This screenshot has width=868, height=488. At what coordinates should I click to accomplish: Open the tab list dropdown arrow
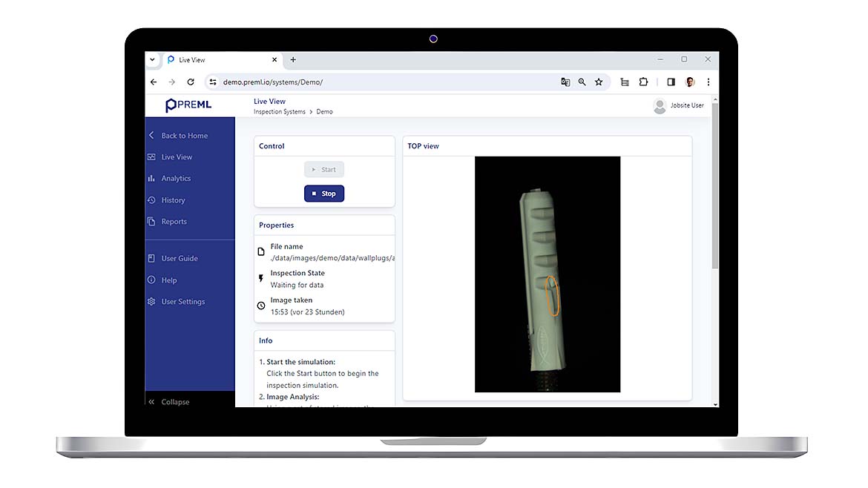[x=152, y=60]
